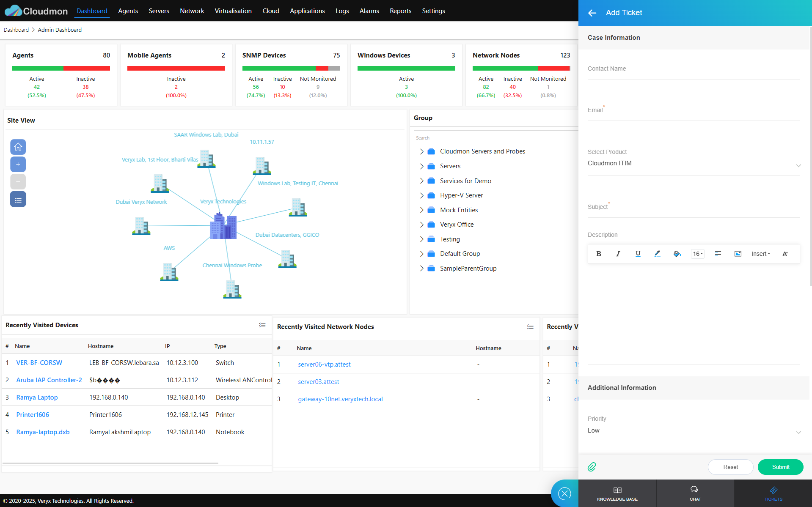The width and height of the screenshot is (812, 507).
Task: Toggle bold formatting in description editor
Action: pyautogui.click(x=598, y=254)
